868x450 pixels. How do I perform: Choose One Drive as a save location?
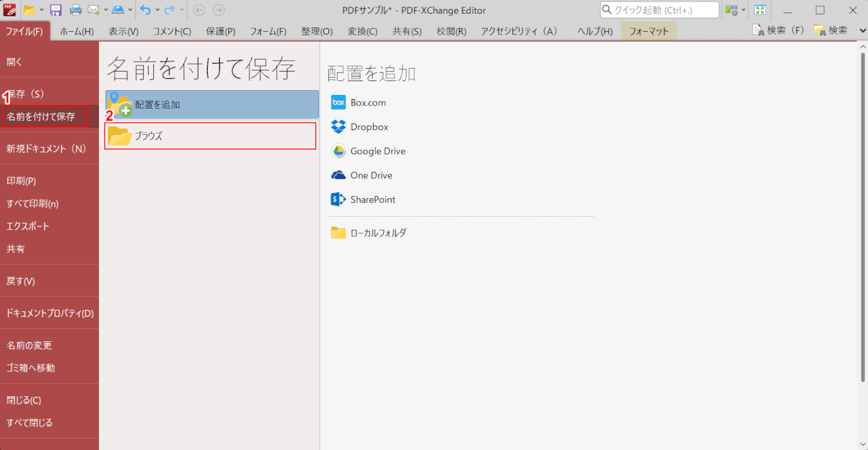(x=362, y=175)
